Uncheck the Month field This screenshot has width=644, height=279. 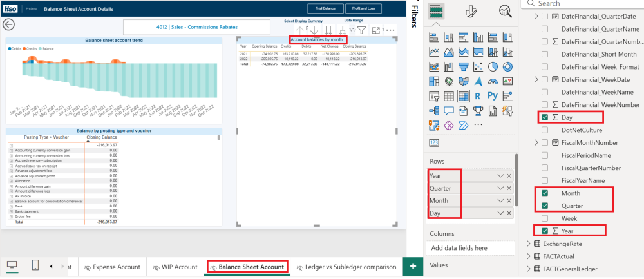545,193
